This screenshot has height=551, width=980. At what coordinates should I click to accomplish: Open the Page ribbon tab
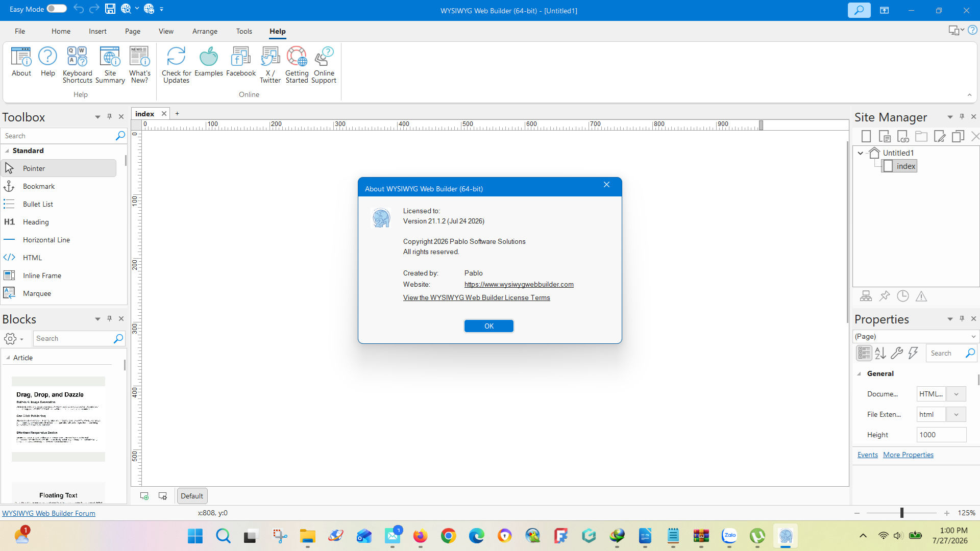133,31
